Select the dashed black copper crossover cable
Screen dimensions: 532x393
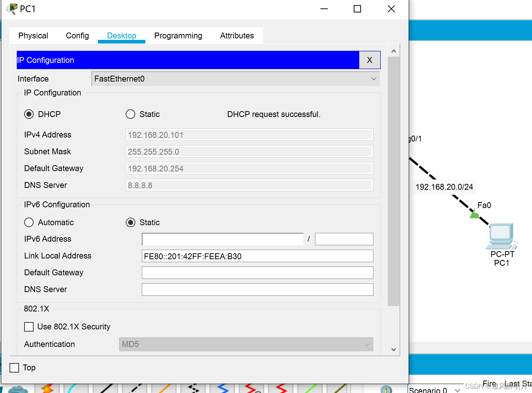[135, 388]
